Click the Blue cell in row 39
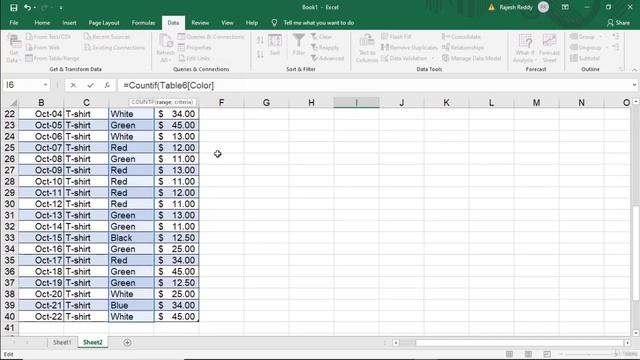Screen dimensions: 640x360 coord(131,305)
